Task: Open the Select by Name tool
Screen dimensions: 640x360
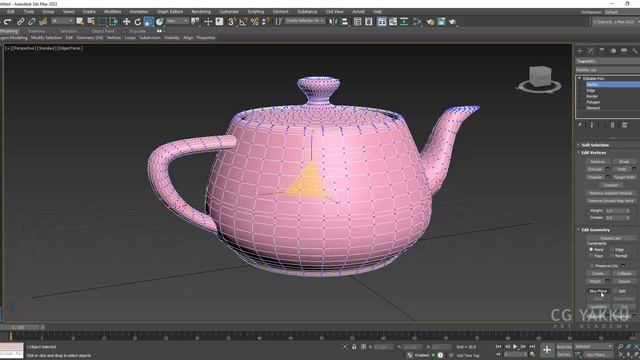Action: (91, 22)
